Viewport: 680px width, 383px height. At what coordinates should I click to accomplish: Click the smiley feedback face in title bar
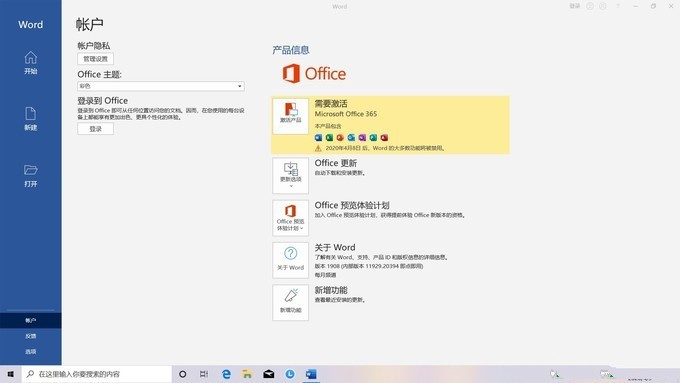point(590,6)
